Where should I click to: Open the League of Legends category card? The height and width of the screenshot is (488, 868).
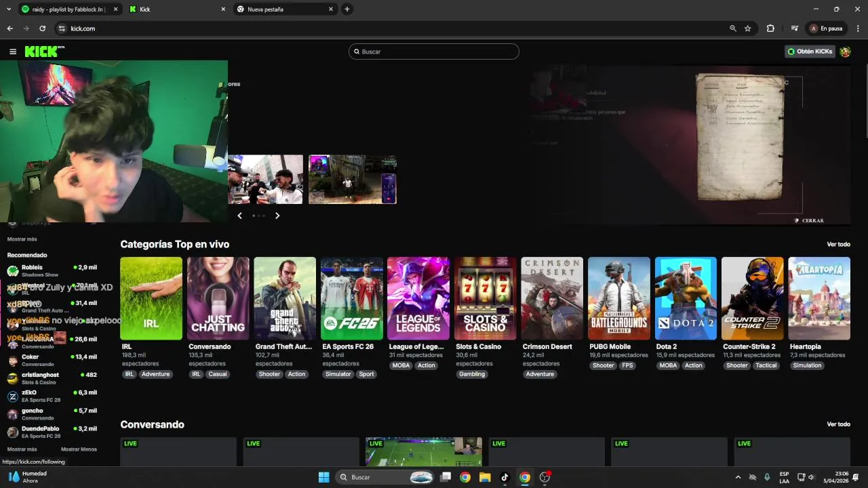418,298
